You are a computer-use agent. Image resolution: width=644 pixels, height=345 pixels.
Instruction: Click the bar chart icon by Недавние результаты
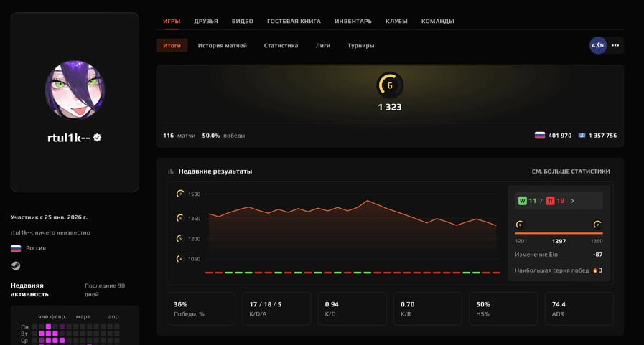click(171, 171)
